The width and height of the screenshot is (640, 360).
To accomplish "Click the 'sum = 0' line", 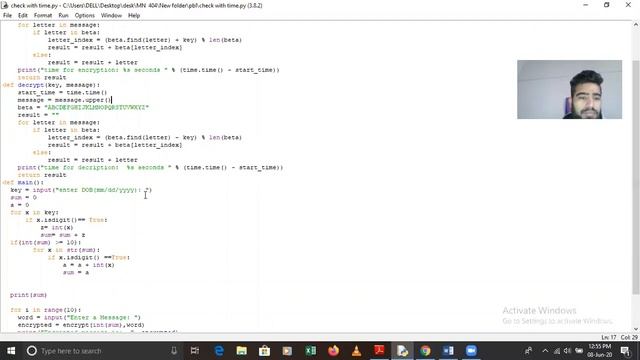I will click(x=23, y=198).
